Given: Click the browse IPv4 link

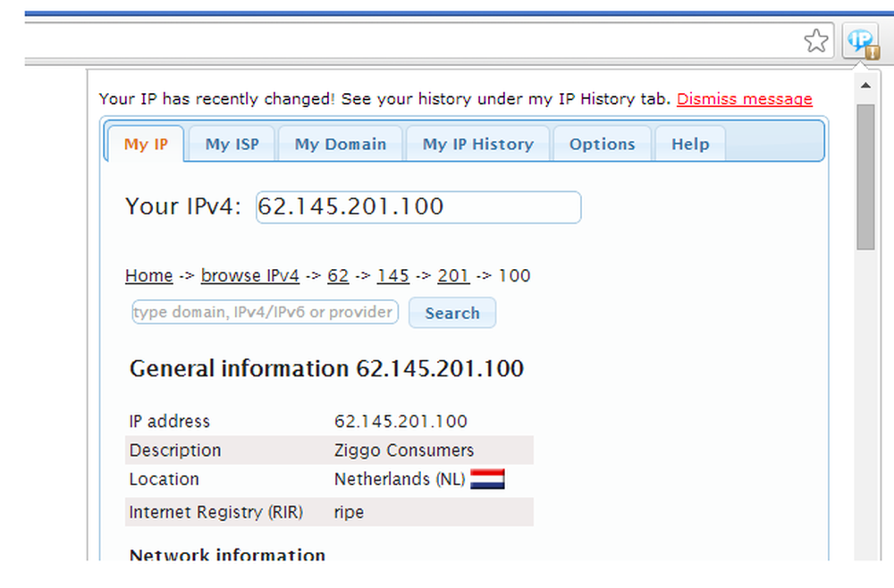Looking at the screenshot, I should tap(250, 275).
